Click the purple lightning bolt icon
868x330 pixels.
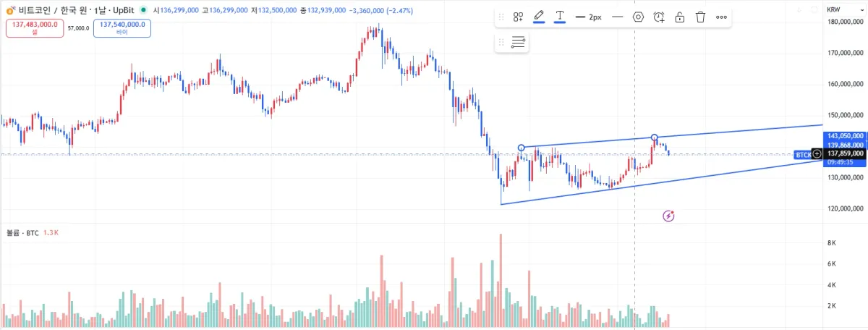click(x=669, y=216)
